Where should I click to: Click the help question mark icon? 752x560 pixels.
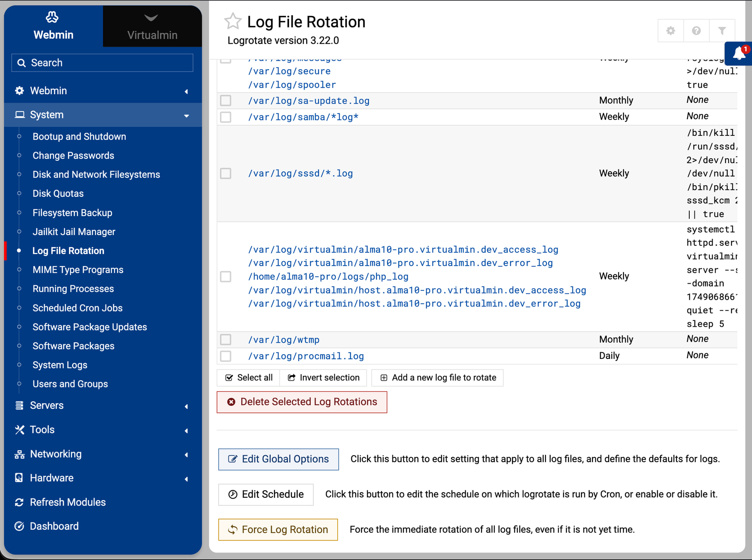(x=696, y=31)
